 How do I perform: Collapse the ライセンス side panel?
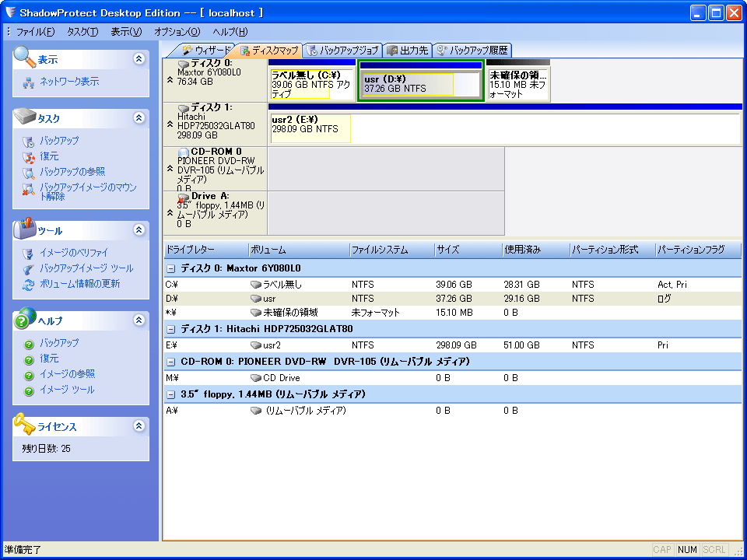coord(139,425)
